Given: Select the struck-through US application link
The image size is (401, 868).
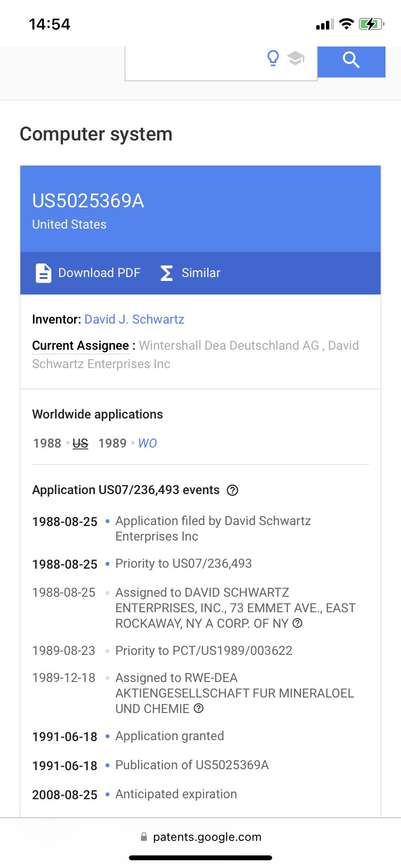Looking at the screenshot, I should (x=80, y=444).
